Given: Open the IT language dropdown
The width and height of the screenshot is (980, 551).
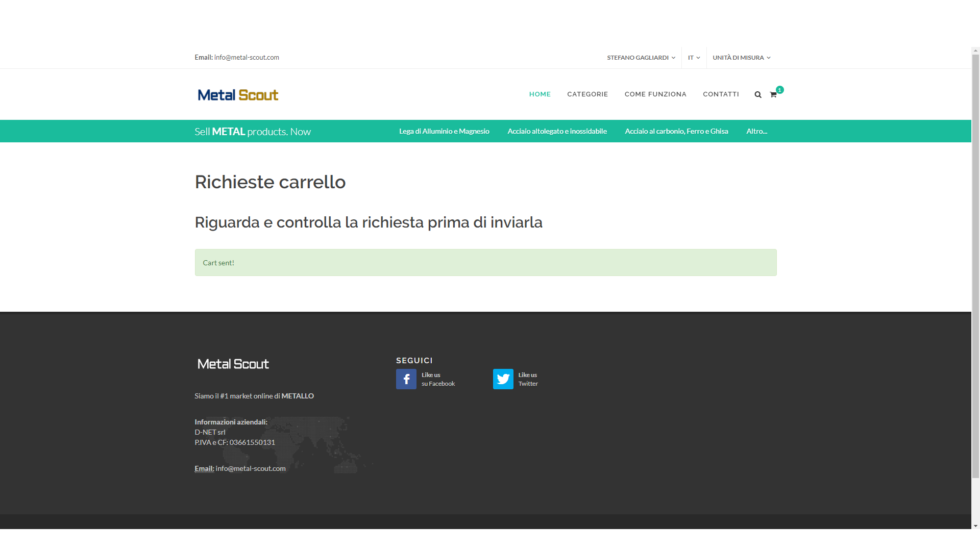Looking at the screenshot, I should [x=694, y=58].
